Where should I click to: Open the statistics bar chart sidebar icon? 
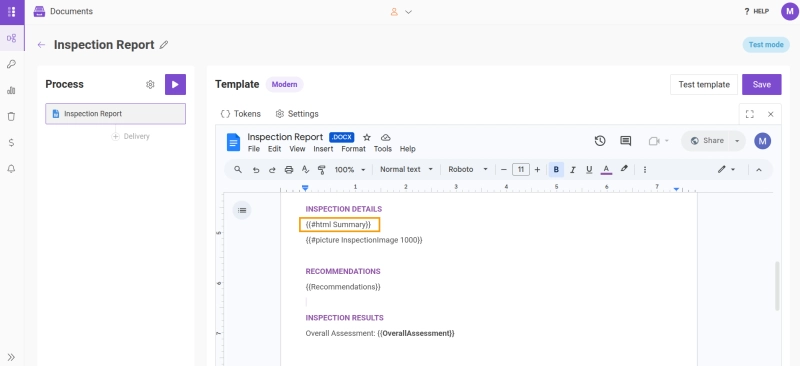point(11,90)
